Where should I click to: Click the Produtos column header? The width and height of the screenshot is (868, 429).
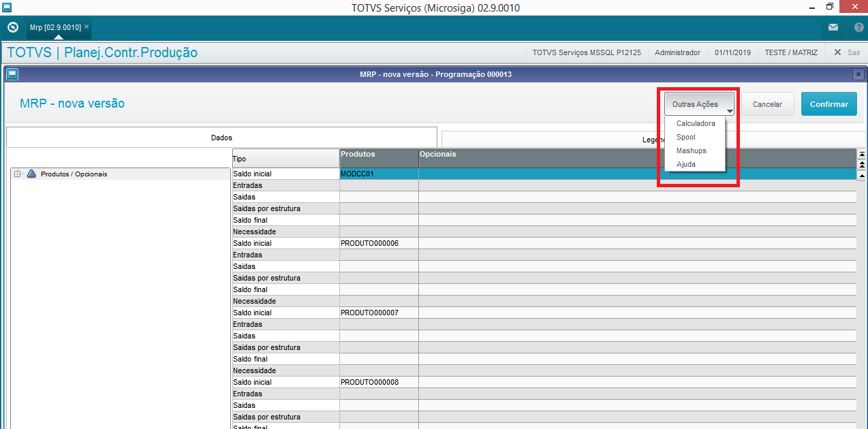pyautogui.click(x=379, y=158)
